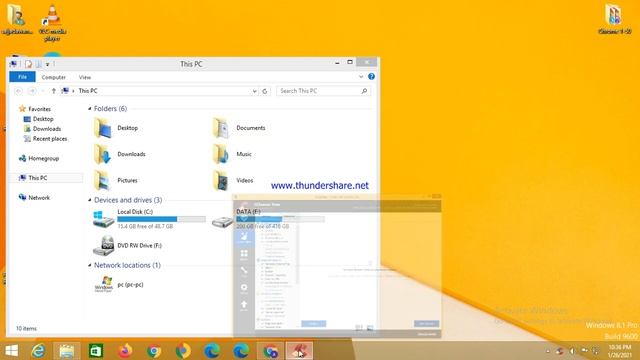
Task: Click the CCleaner taskbar icon
Action: tap(299, 351)
